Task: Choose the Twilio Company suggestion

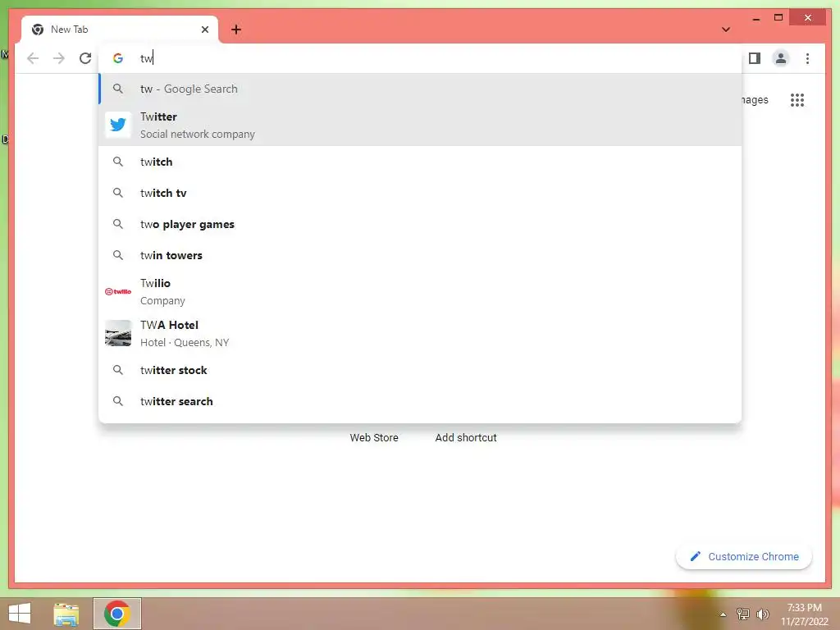Action: (420, 291)
